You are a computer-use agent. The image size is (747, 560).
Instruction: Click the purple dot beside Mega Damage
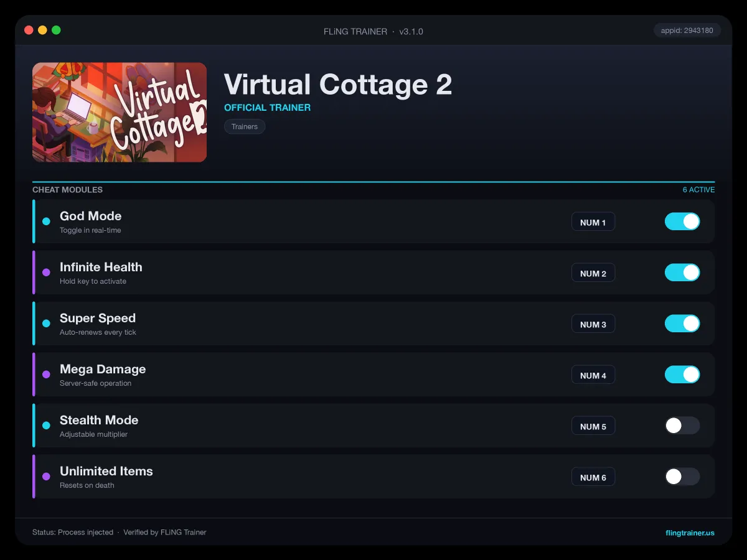coord(46,375)
